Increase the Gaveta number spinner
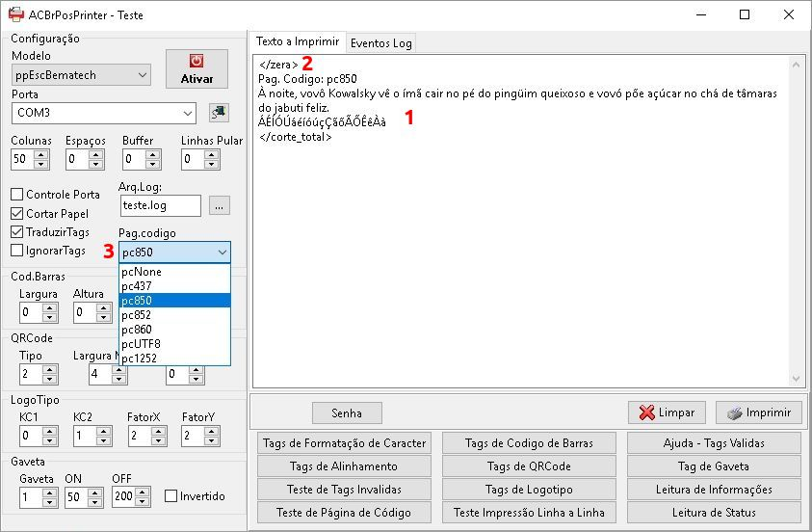Image resolution: width=812 pixels, height=532 pixels. tap(50, 492)
